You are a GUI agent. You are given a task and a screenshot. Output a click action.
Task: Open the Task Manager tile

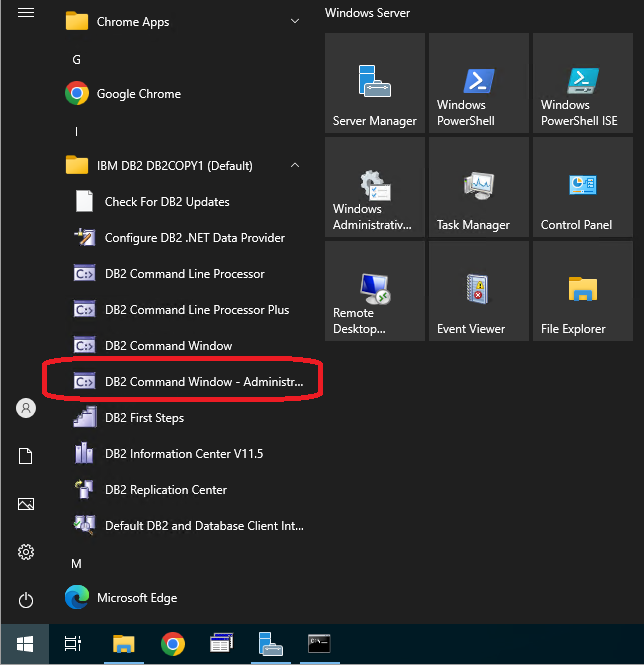point(479,189)
